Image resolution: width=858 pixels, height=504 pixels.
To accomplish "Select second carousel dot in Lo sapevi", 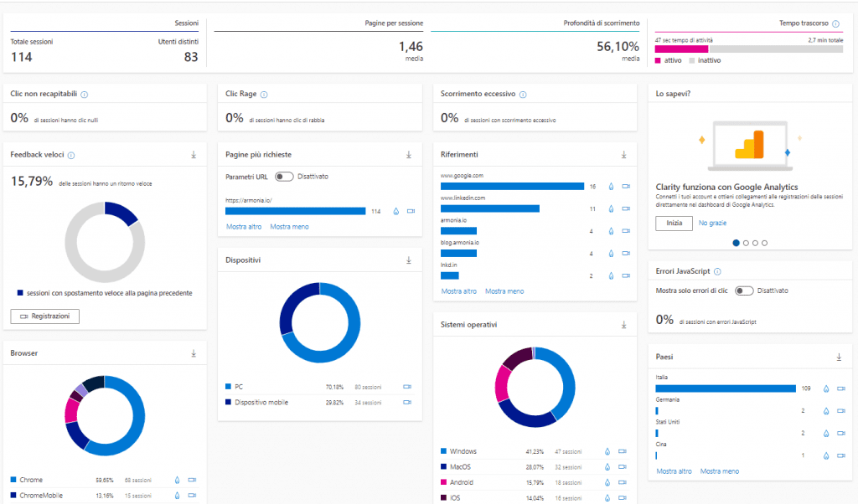I will 746,243.
